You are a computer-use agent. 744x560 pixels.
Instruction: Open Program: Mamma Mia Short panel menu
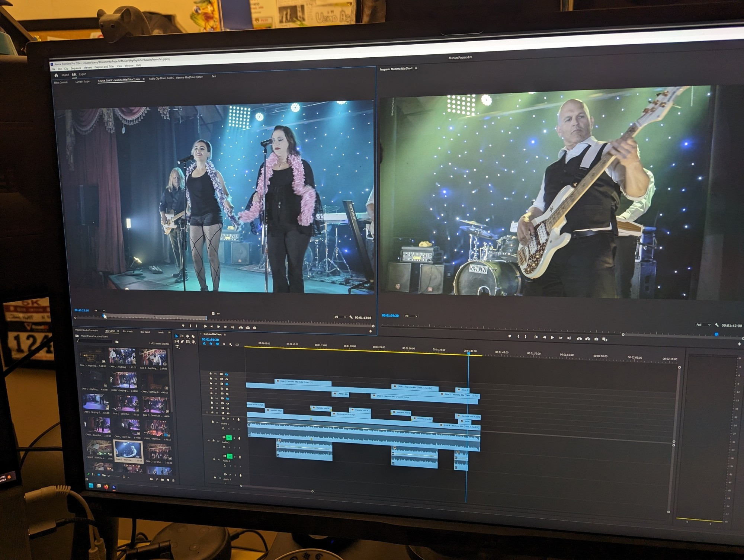coord(416,68)
